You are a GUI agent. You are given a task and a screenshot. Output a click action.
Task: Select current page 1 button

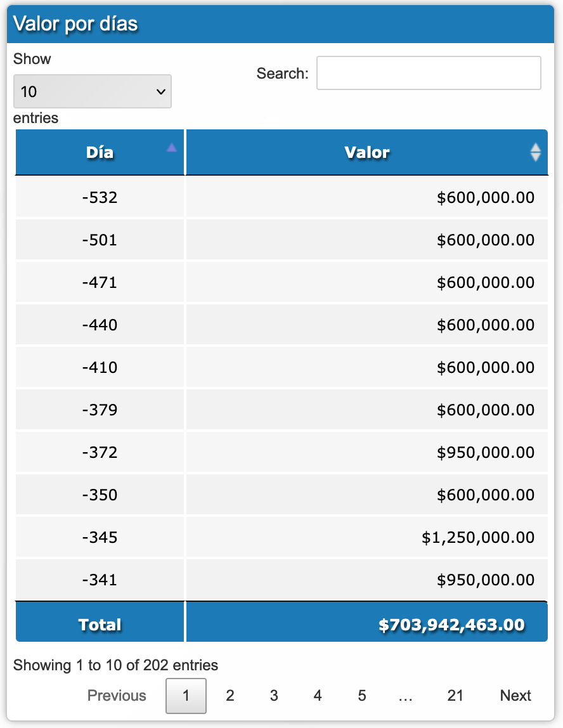[186, 696]
